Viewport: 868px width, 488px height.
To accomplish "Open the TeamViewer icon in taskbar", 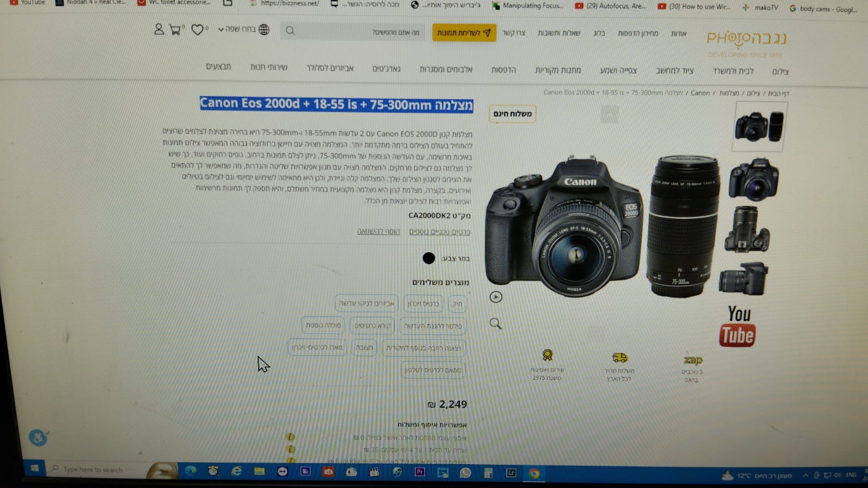I will click(x=282, y=471).
